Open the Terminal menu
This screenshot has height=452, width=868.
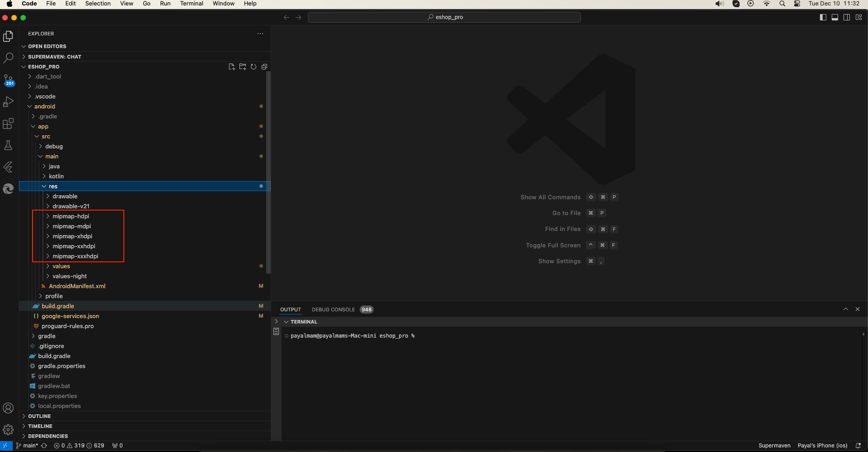click(191, 4)
